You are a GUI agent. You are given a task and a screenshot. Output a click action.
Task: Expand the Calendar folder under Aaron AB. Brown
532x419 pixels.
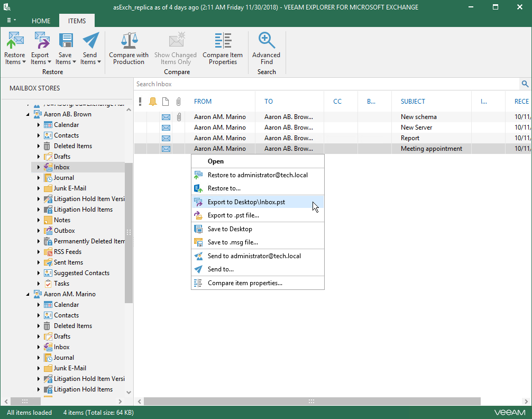39,125
